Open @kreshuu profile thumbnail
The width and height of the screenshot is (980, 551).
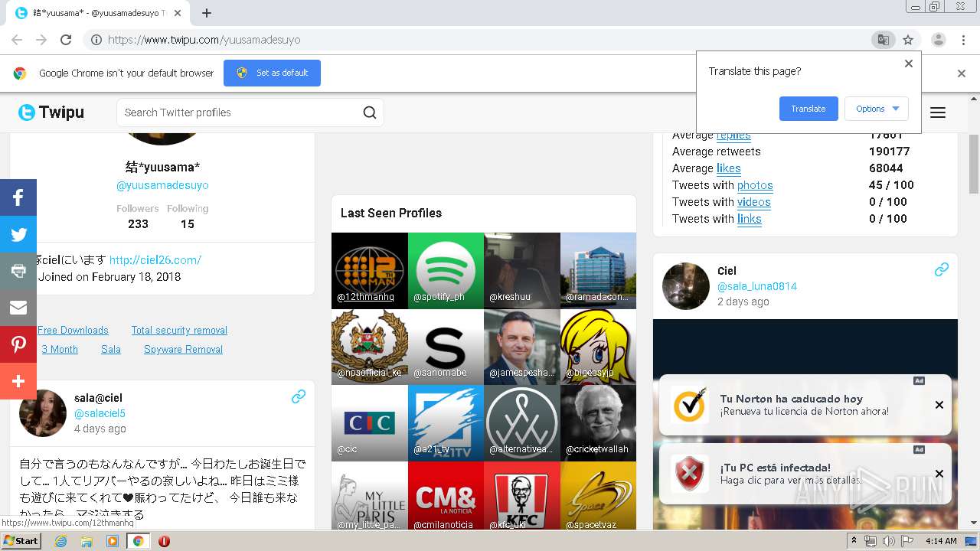coord(522,271)
